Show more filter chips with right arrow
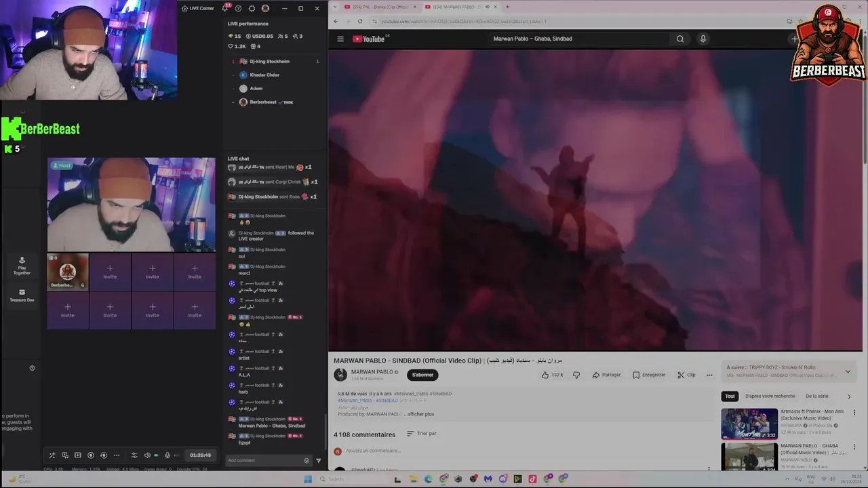 click(x=849, y=396)
